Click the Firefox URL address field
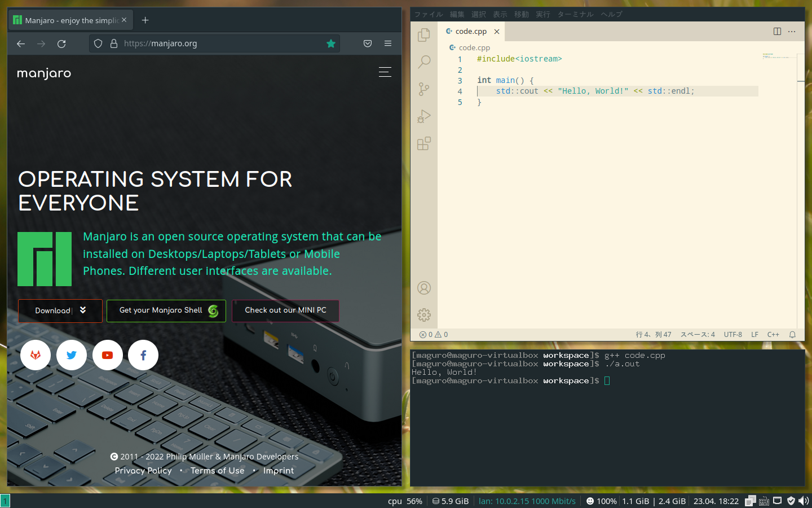The image size is (812, 508). click(x=220, y=43)
